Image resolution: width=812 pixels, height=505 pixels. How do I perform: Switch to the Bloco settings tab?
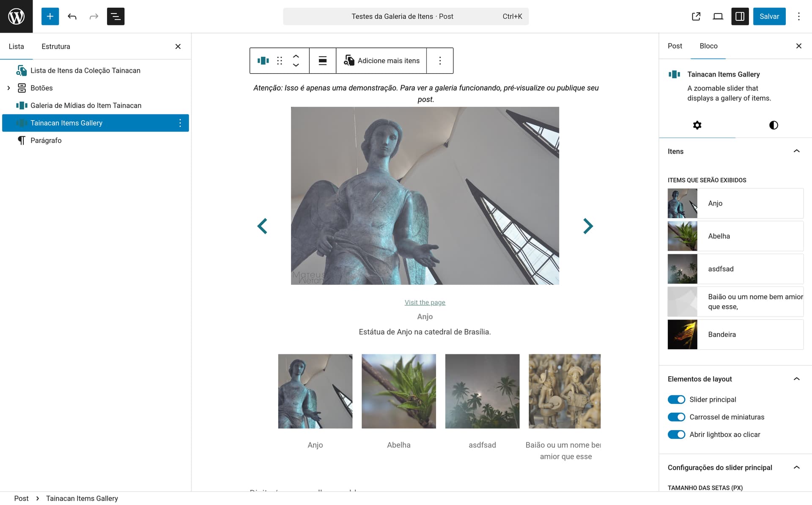(x=708, y=46)
